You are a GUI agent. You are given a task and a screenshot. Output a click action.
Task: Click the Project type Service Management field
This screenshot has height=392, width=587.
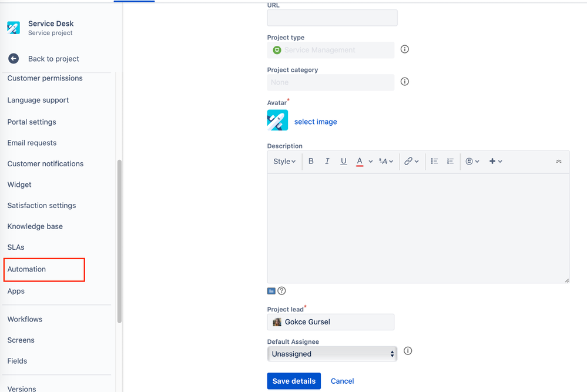click(331, 50)
